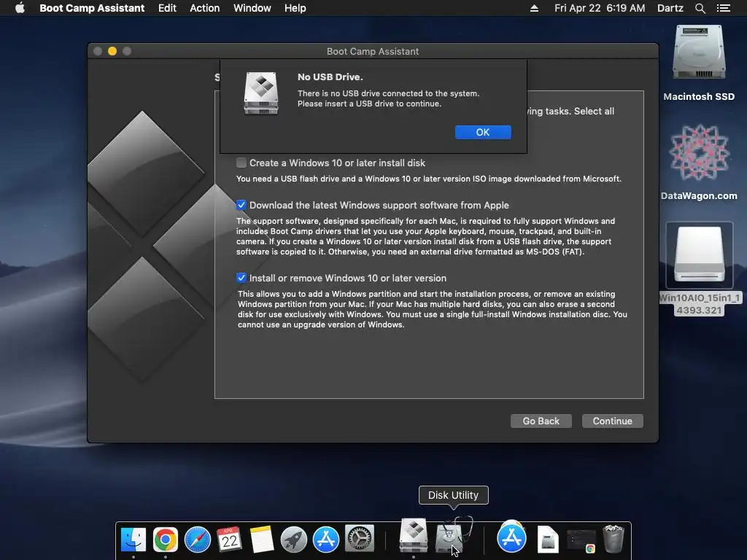Click the 'You need a USB flash drive' description

pyautogui.click(x=429, y=179)
